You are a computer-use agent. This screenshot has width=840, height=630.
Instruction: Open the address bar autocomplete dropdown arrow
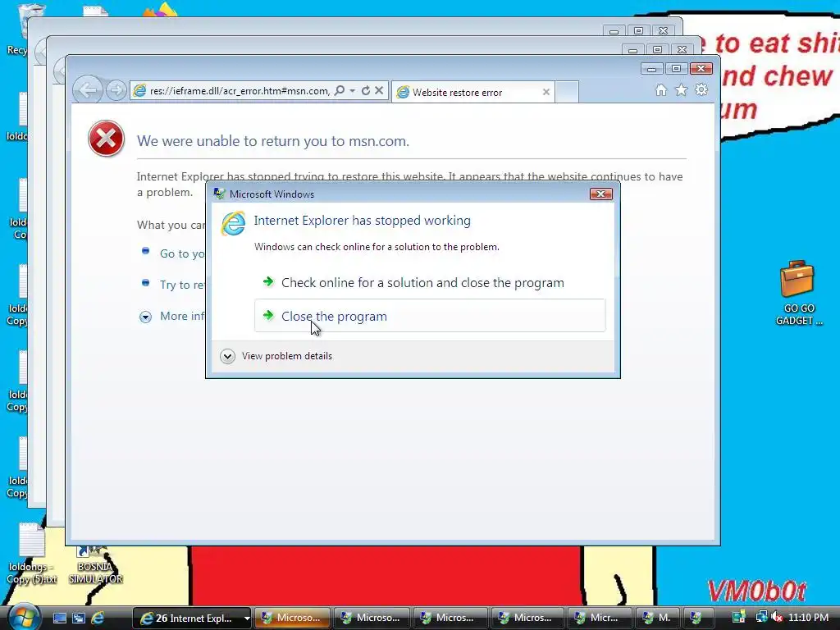pyautogui.click(x=353, y=91)
